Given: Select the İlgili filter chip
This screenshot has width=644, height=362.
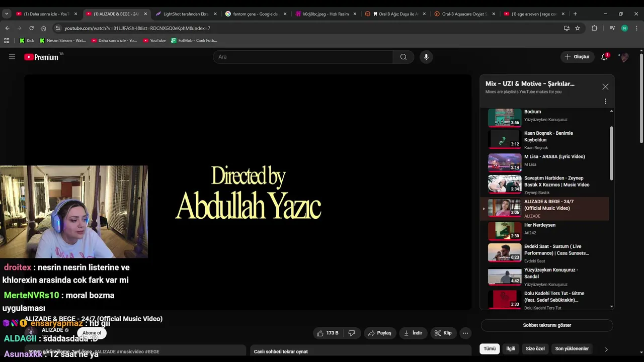Looking at the screenshot, I should pos(511,348).
